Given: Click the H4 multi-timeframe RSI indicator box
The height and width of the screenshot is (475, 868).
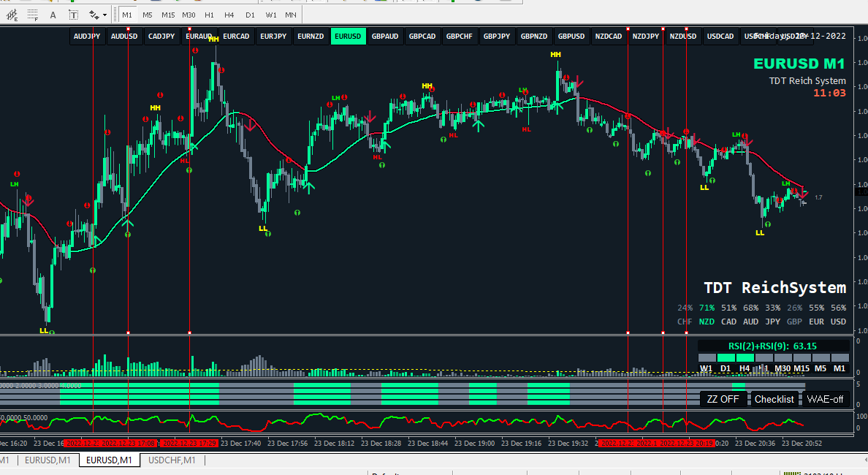Looking at the screenshot, I should (x=745, y=357).
